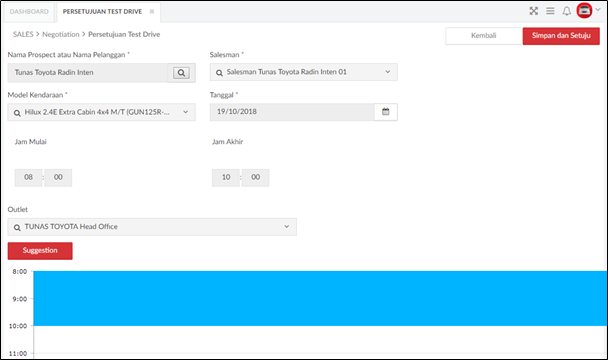The image size is (608, 360).
Task: Click the prospect name search magnifier button
Action: point(181,73)
